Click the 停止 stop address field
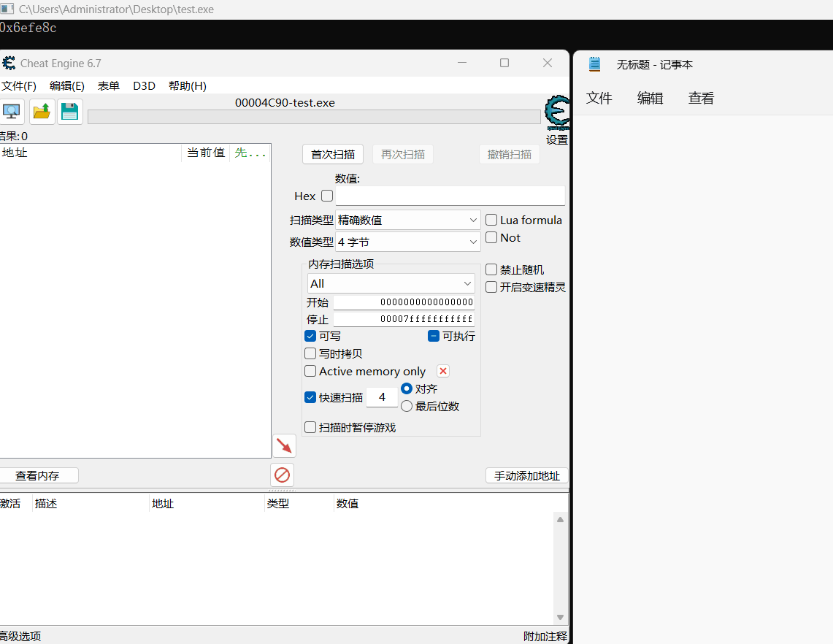Image resolution: width=833 pixels, height=644 pixels. [x=404, y=319]
